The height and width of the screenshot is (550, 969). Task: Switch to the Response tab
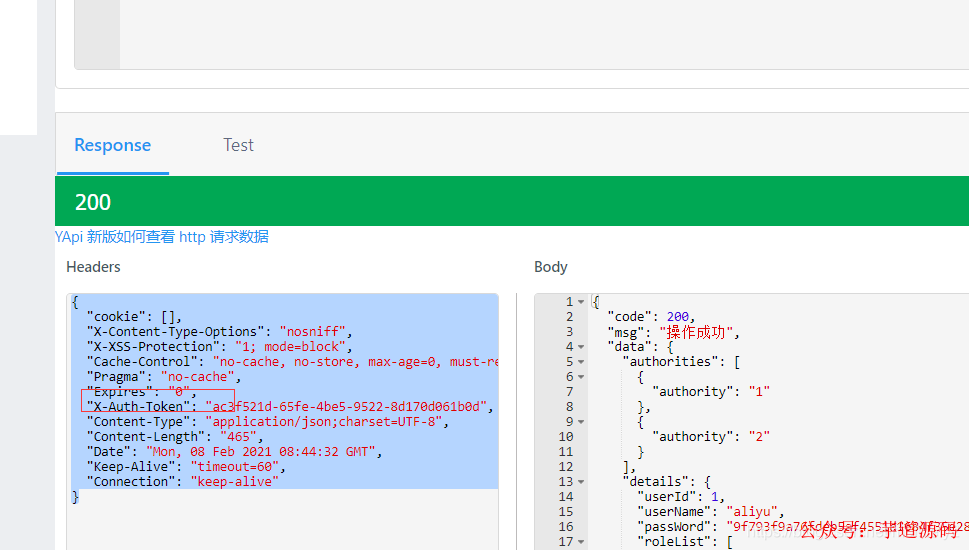(x=112, y=145)
